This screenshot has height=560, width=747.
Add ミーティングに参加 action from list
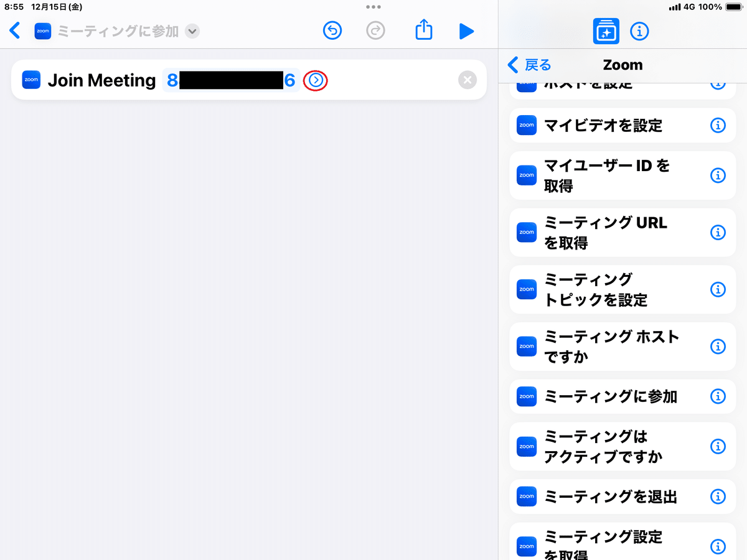point(622,396)
